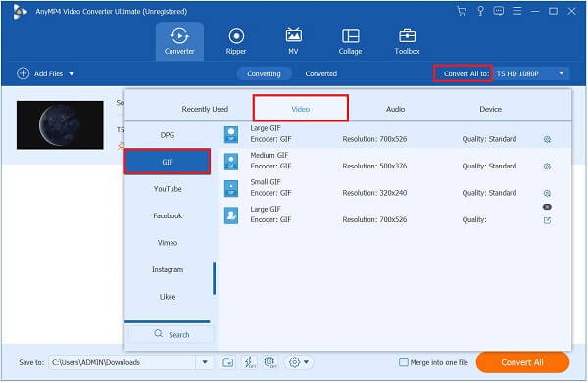588x383 pixels.
Task: Click the Save to path field
Action: [x=122, y=362]
